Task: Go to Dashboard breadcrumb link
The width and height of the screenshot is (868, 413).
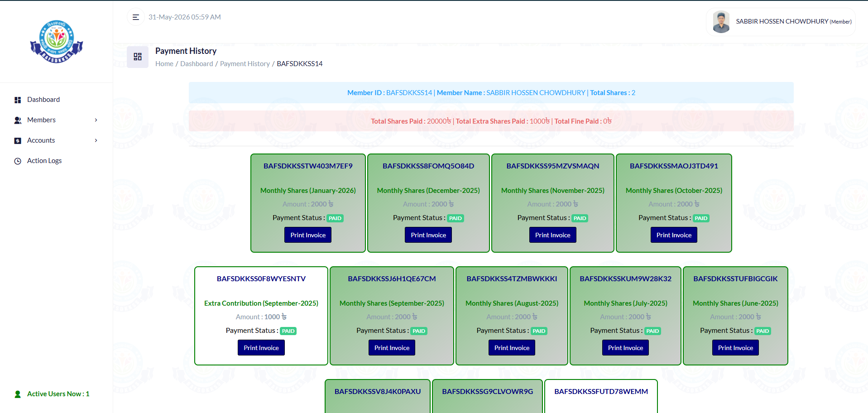Action: [x=197, y=64]
